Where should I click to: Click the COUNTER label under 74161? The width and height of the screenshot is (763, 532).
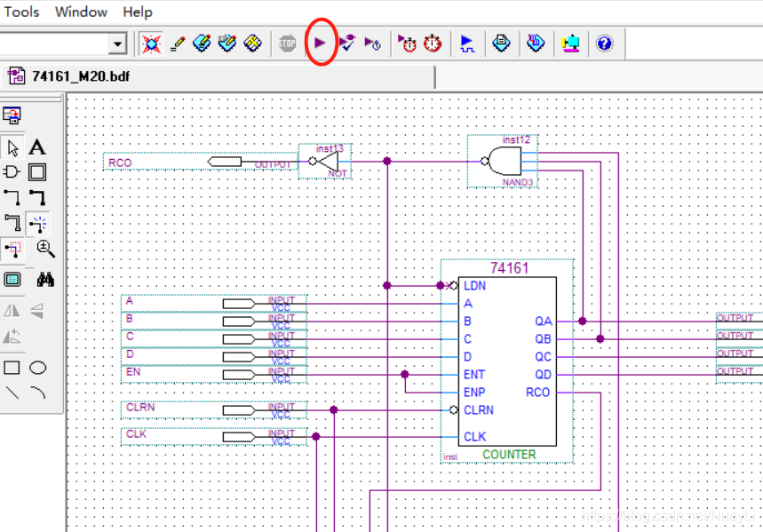(509, 455)
